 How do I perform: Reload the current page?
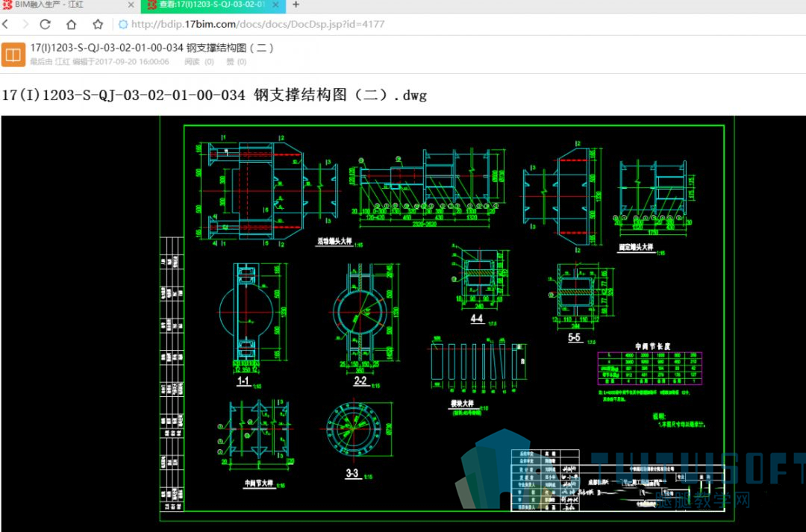[x=46, y=24]
